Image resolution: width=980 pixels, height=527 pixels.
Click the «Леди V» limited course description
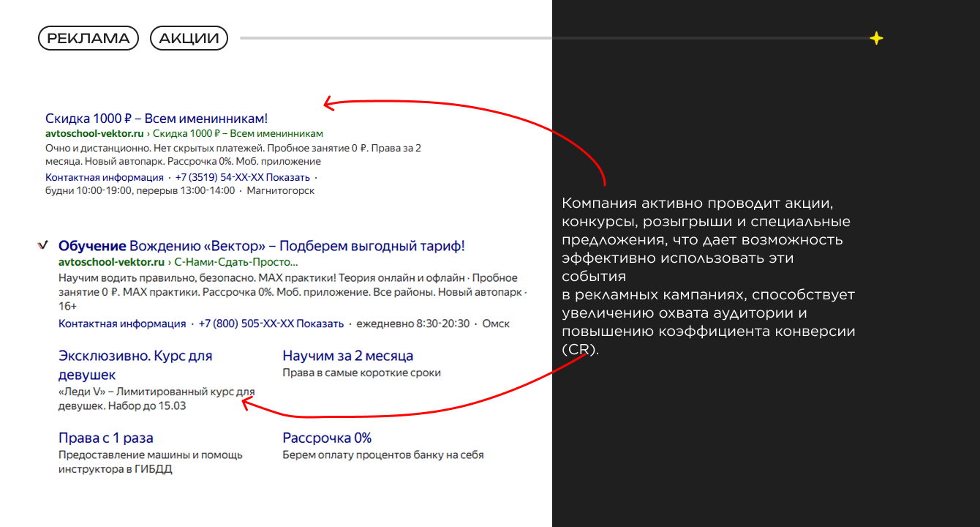(x=157, y=399)
